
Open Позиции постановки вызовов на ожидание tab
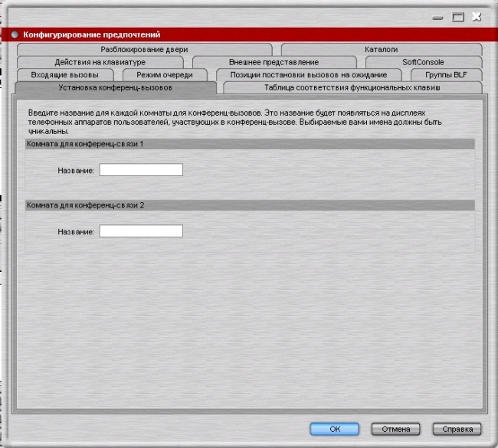309,75
